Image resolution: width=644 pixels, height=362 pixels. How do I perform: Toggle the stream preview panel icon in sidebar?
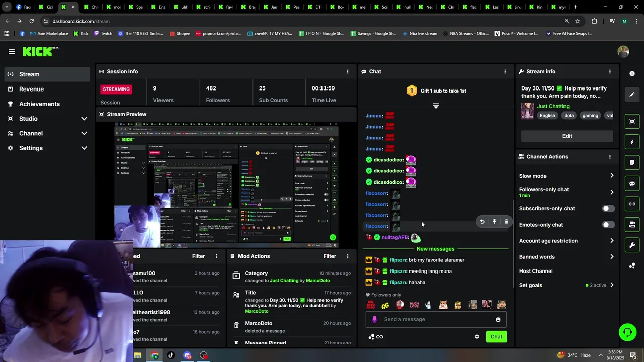click(632, 121)
